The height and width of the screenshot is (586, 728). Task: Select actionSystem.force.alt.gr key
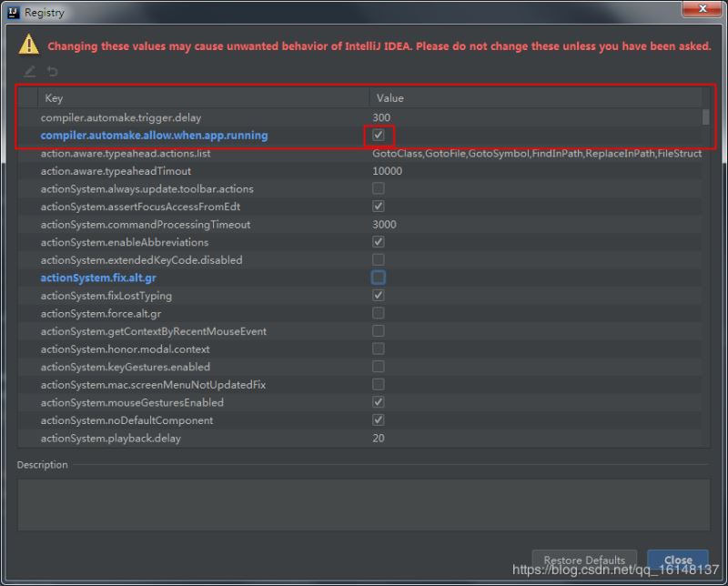click(101, 313)
